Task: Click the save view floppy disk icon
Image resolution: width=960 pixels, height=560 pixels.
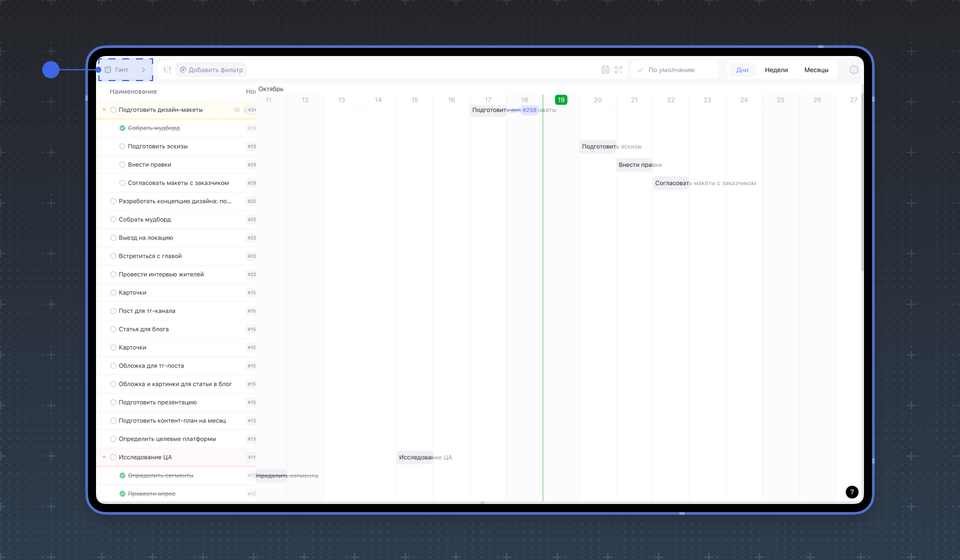Action: [x=606, y=70]
